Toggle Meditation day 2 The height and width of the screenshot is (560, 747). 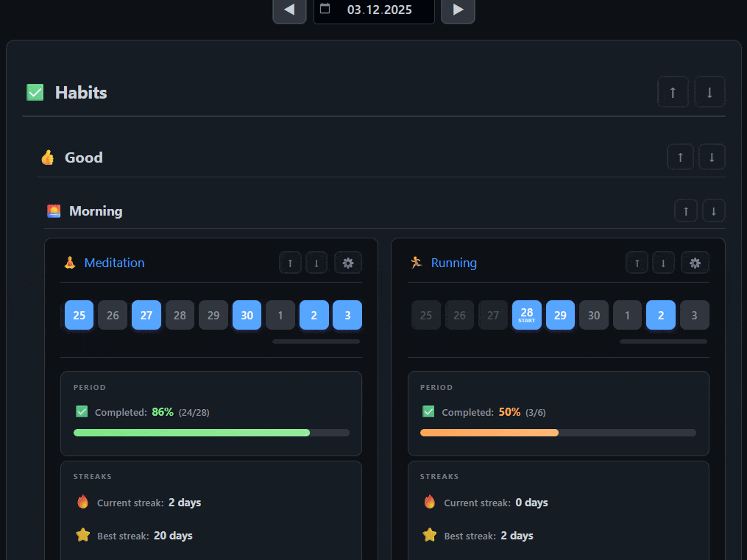coord(314,315)
